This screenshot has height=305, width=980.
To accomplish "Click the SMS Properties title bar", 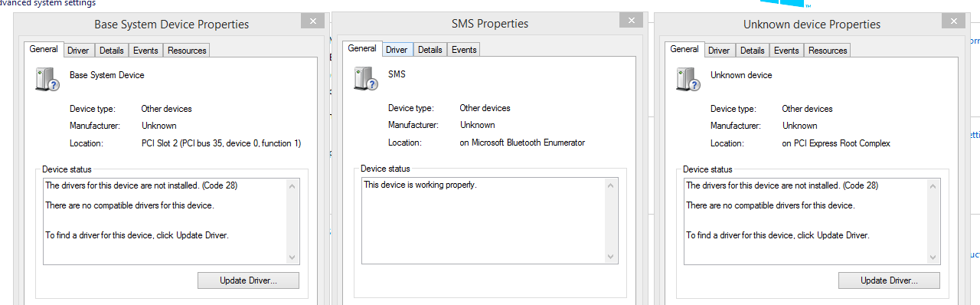I will 490,23.
